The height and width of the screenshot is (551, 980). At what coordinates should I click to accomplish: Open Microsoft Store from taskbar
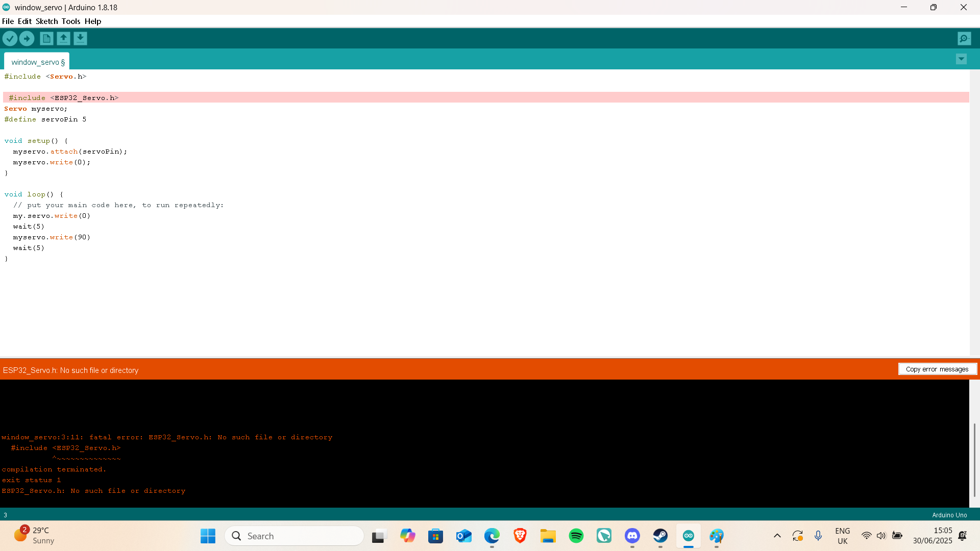point(435,536)
